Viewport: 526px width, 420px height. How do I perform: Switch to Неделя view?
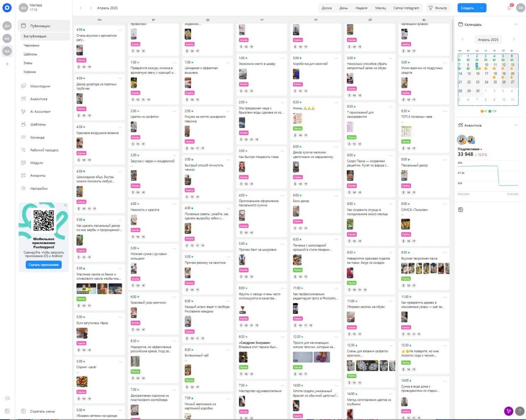point(361,8)
